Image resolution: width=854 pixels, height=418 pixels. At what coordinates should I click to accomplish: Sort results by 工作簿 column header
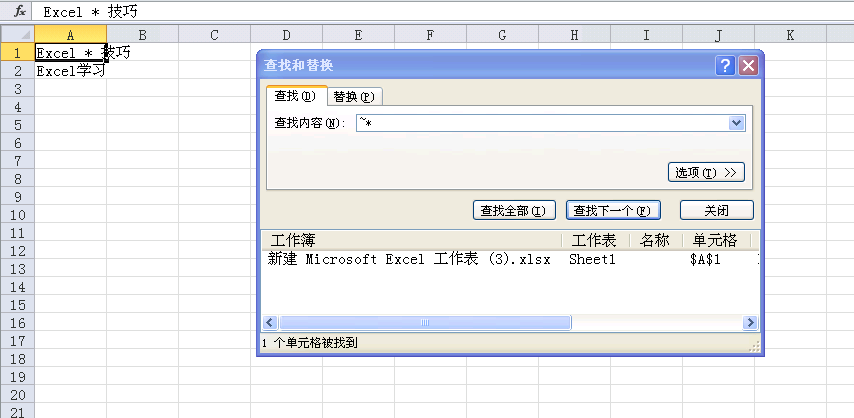412,240
